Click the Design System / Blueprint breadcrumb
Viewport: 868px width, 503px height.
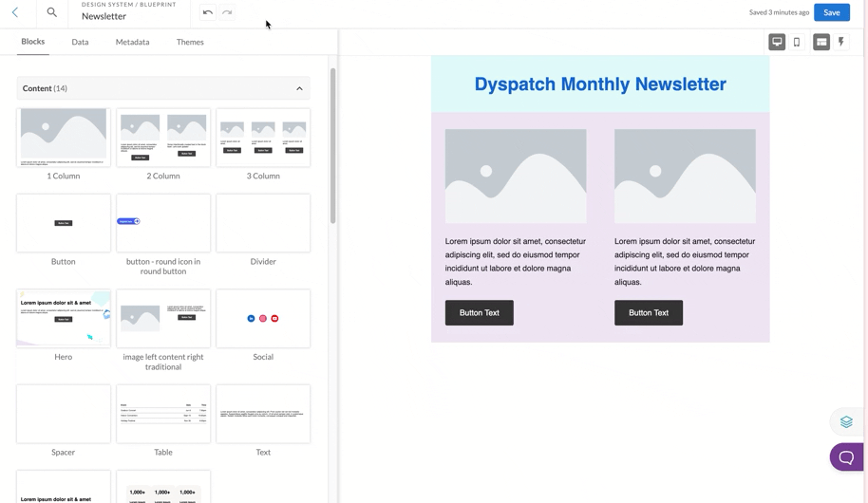coord(128,5)
